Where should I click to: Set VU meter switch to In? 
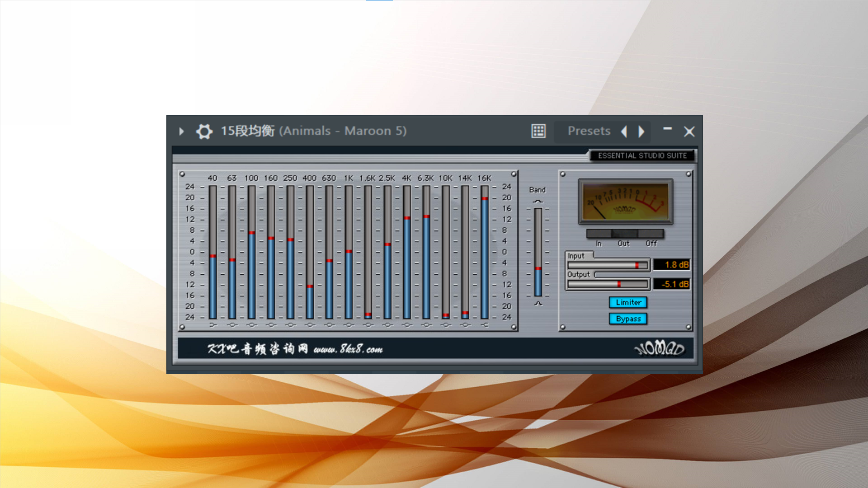coord(599,234)
